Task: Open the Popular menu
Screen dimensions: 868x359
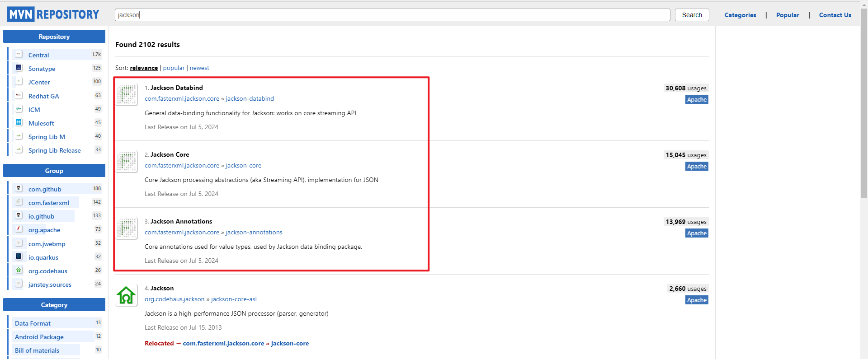Action: coord(788,15)
